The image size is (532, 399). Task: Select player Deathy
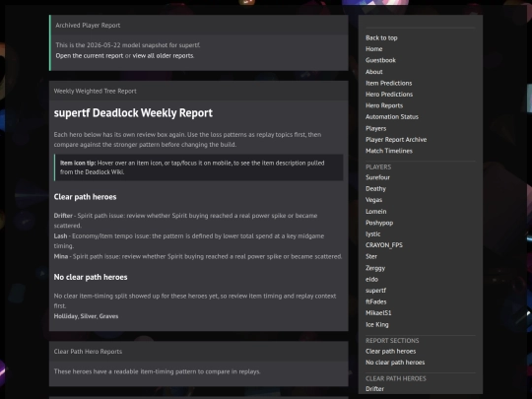coord(375,188)
